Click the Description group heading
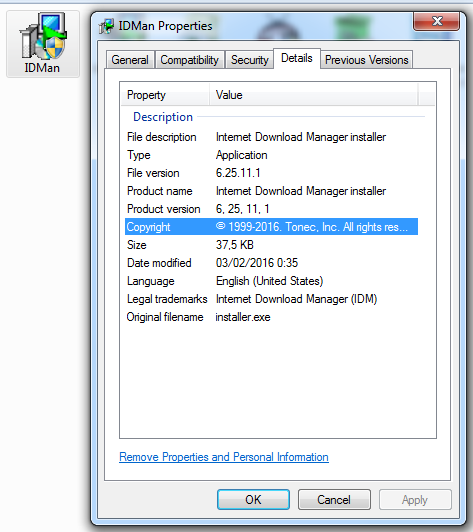This screenshot has width=473, height=532. [163, 117]
